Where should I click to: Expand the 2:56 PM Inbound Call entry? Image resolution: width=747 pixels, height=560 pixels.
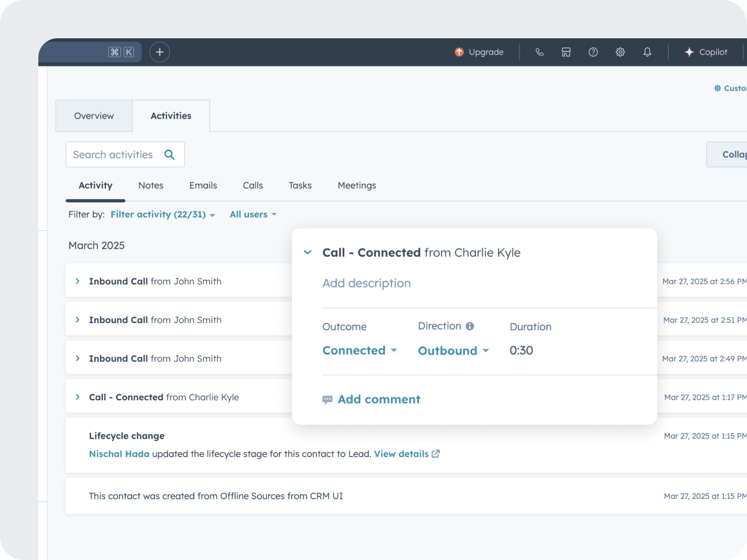pos(77,281)
